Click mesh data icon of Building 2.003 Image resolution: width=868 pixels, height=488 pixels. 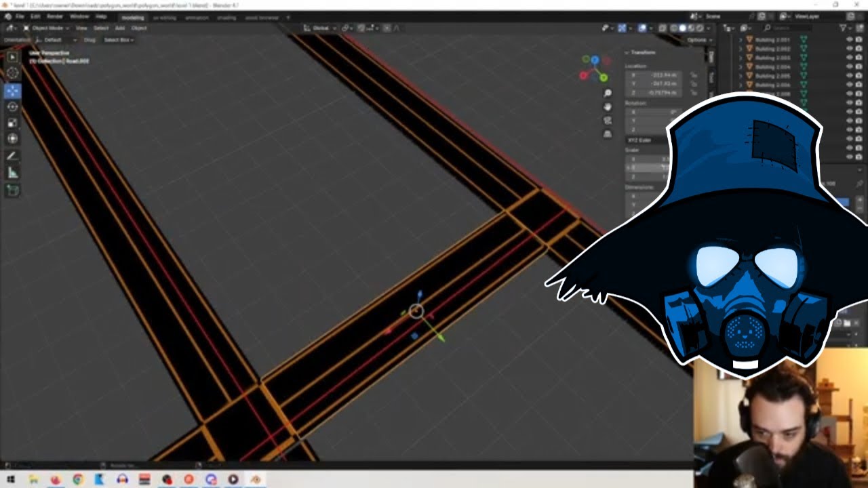click(804, 58)
